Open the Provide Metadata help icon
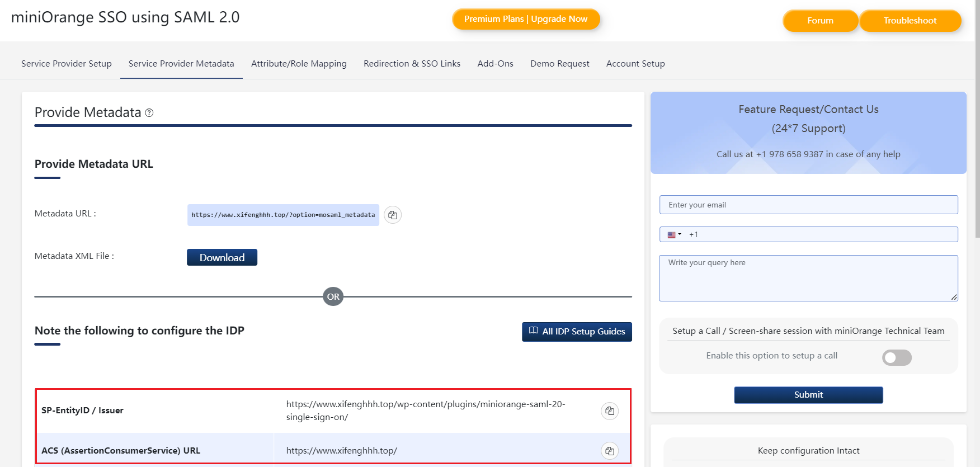Viewport: 980px width, 467px height. pyautogui.click(x=149, y=112)
